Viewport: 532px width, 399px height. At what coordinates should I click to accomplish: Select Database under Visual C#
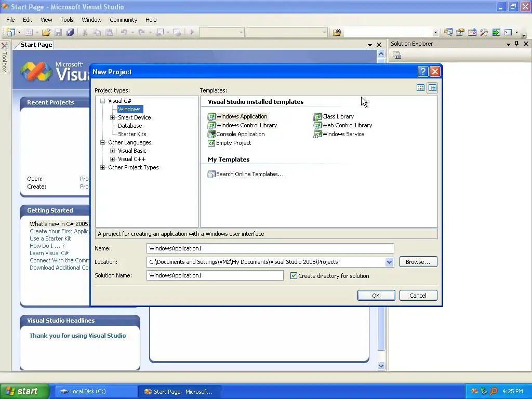coord(130,126)
